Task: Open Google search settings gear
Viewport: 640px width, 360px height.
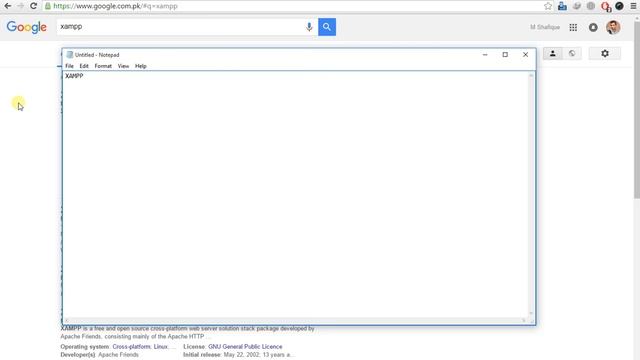Action: 605,53
